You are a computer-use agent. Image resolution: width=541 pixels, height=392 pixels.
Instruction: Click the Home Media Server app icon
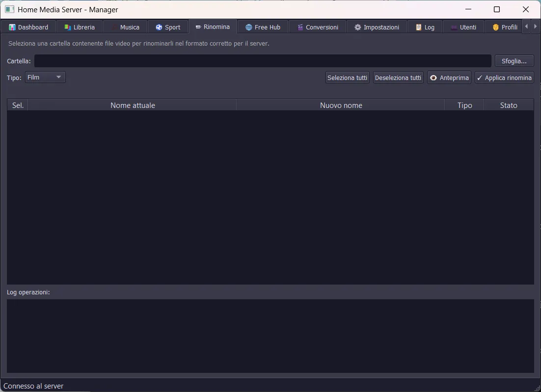(10, 9)
